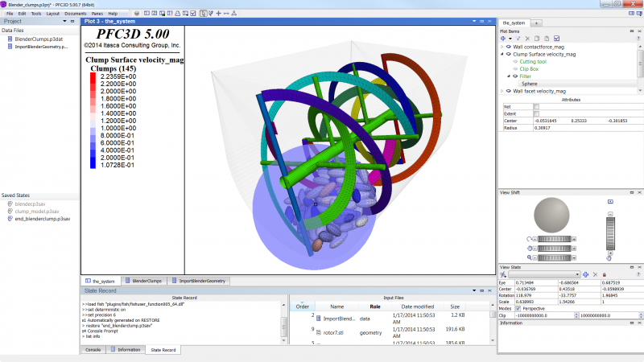Toggle visibility of Filter item
The height and width of the screenshot is (362, 644).
[x=515, y=76]
